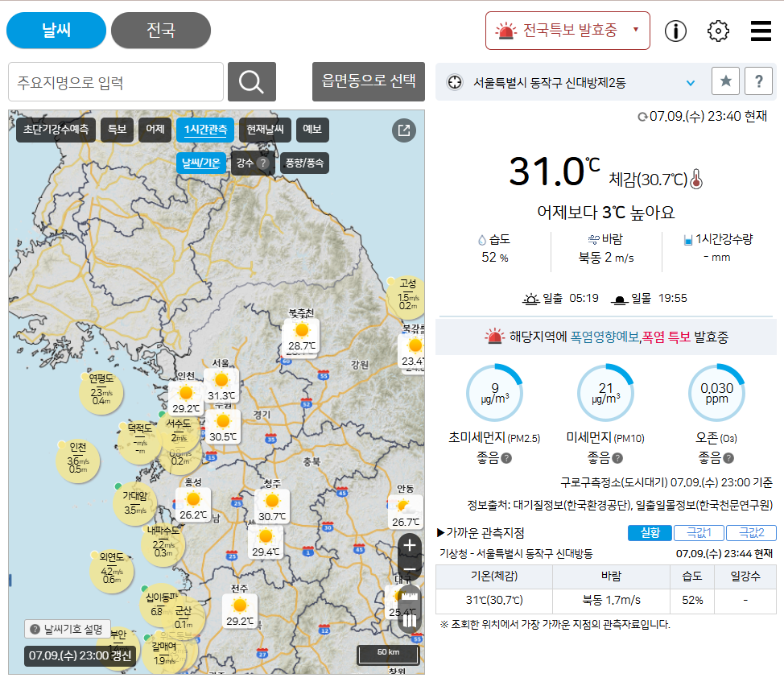Expand the 신대방제2동 location selector chevron
Image resolution: width=784 pixels, height=682 pixels.
pyautogui.click(x=690, y=82)
